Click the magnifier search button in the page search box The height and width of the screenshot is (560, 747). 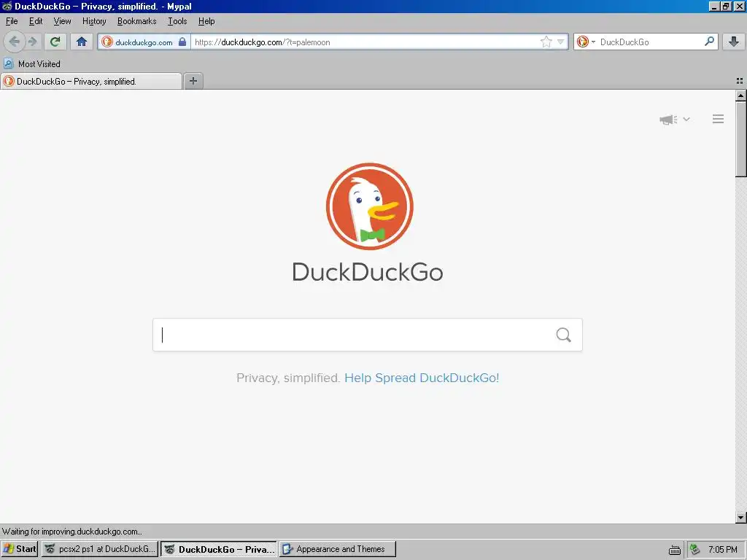click(564, 335)
